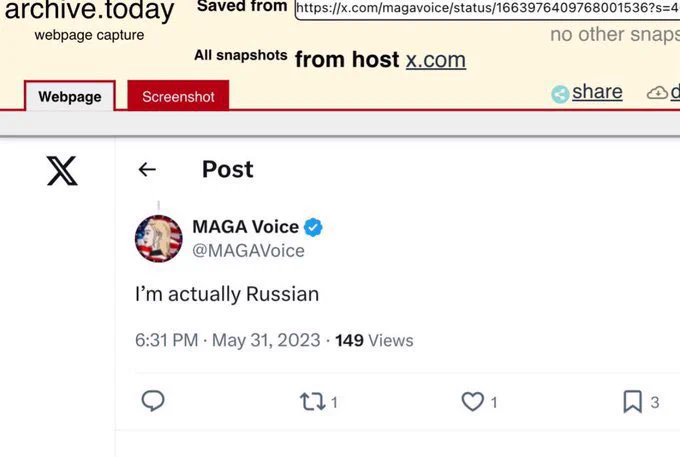Open the reply speech bubble icon
Screen dimensions: 680x457
[153, 401]
